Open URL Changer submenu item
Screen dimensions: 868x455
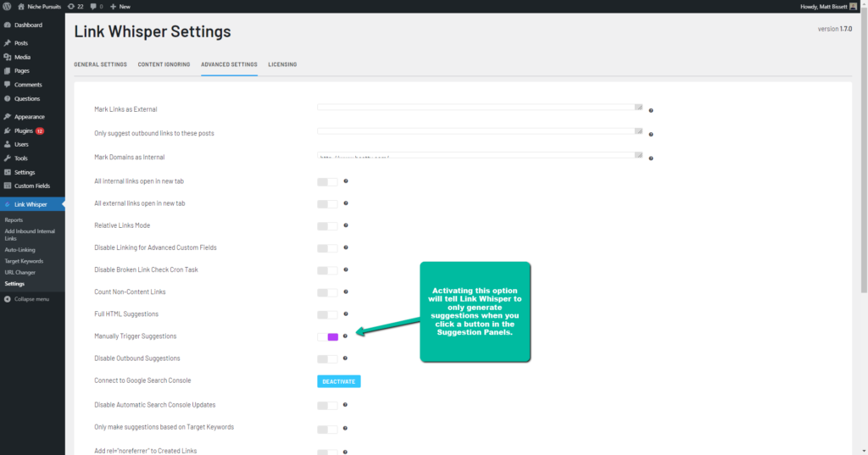(20, 272)
